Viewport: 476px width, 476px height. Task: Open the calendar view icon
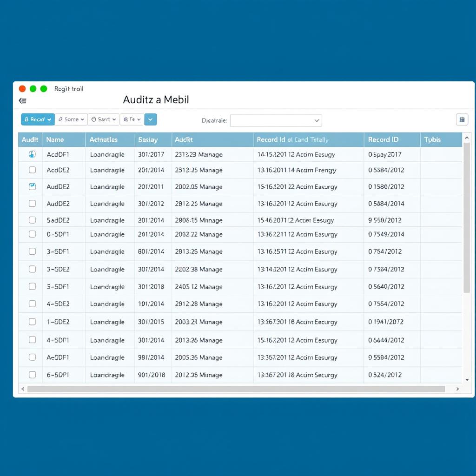[462, 119]
